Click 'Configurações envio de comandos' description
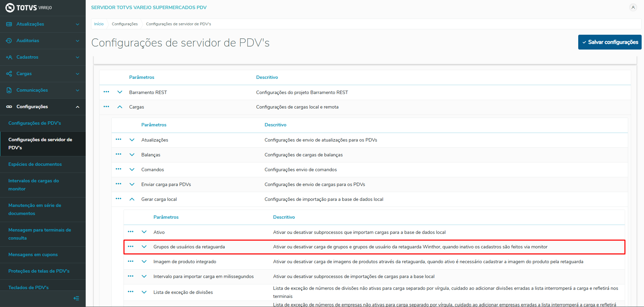 301,170
